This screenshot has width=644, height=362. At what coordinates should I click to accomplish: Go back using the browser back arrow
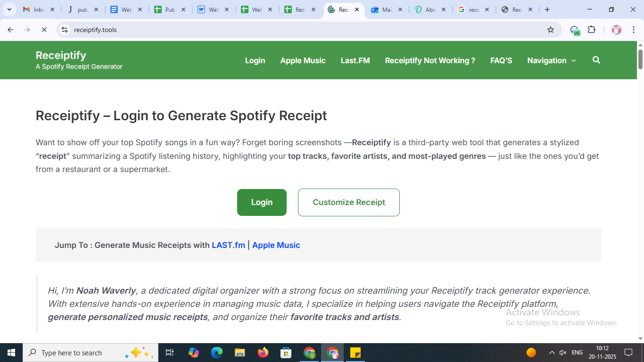pyautogui.click(x=10, y=30)
